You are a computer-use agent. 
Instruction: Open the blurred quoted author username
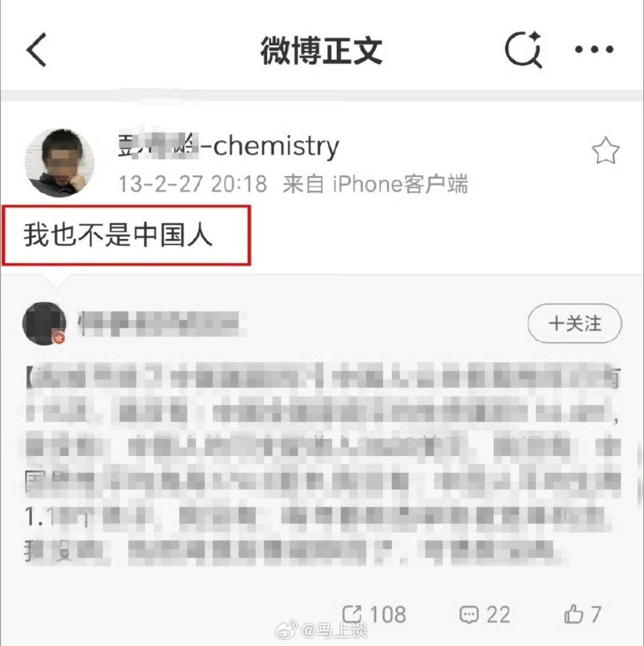click(x=160, y=324)
